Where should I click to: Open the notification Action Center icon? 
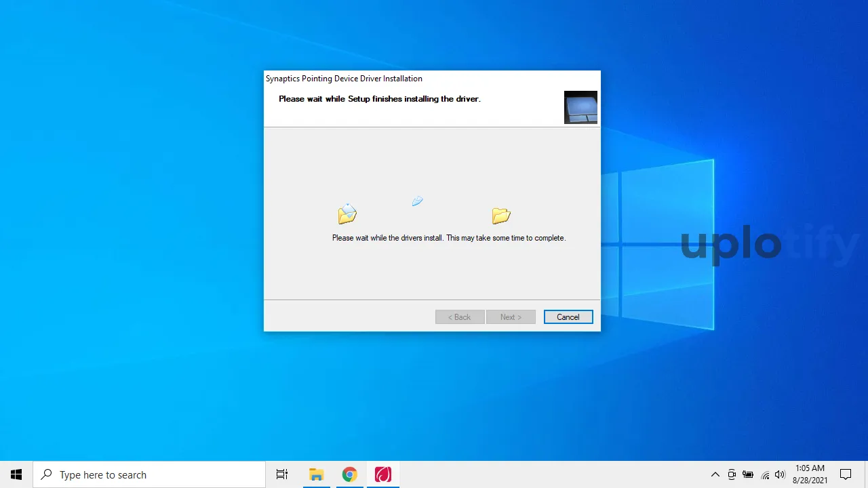tap(846, 474)
